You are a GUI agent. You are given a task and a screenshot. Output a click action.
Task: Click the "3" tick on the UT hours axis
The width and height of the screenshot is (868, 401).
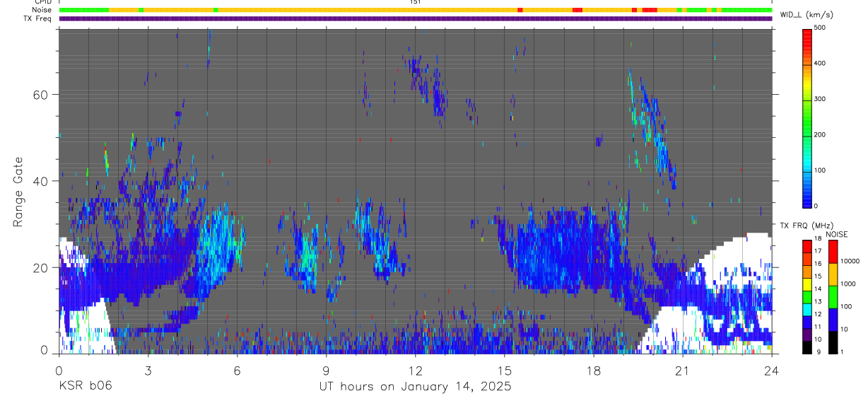(x=148, y=370)
